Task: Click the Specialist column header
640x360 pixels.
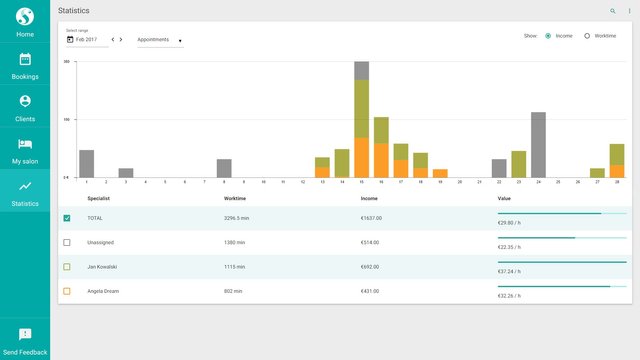Action: click(98, 198)
